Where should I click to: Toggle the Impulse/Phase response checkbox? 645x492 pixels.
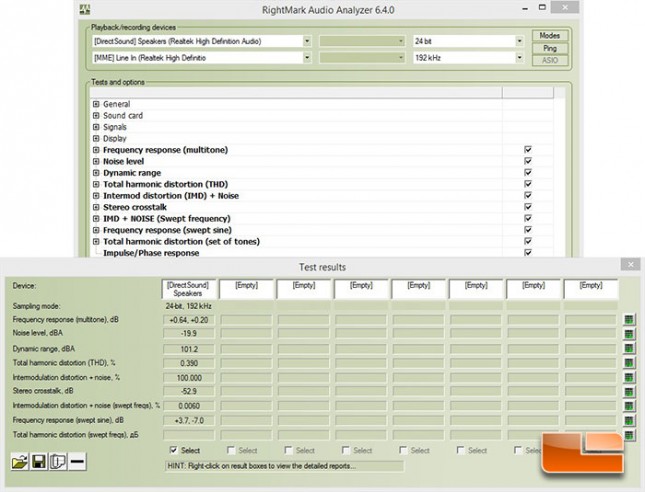(528, 253)
